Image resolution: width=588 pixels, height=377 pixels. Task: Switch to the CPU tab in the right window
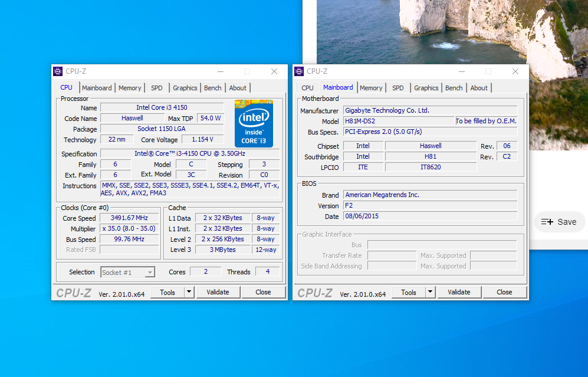pyautogui.click(x=307, y=88)
